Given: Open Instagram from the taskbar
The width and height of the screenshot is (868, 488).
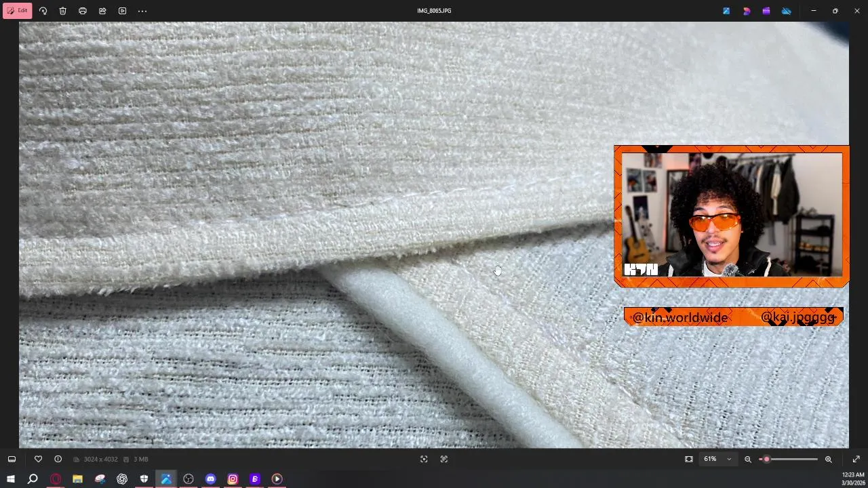Looking at the screenshot, I should pyautogui.click(x=233, y=479).
